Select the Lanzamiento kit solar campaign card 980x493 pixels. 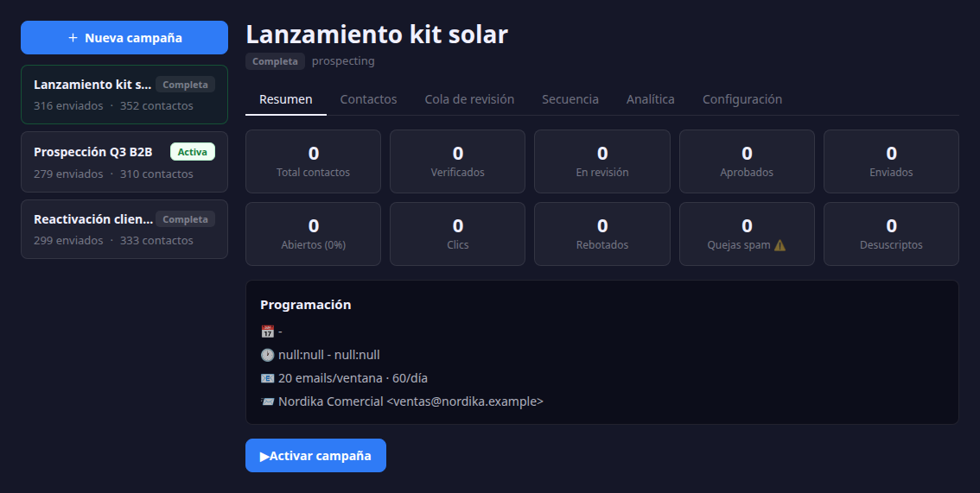(x=124, y=94)
